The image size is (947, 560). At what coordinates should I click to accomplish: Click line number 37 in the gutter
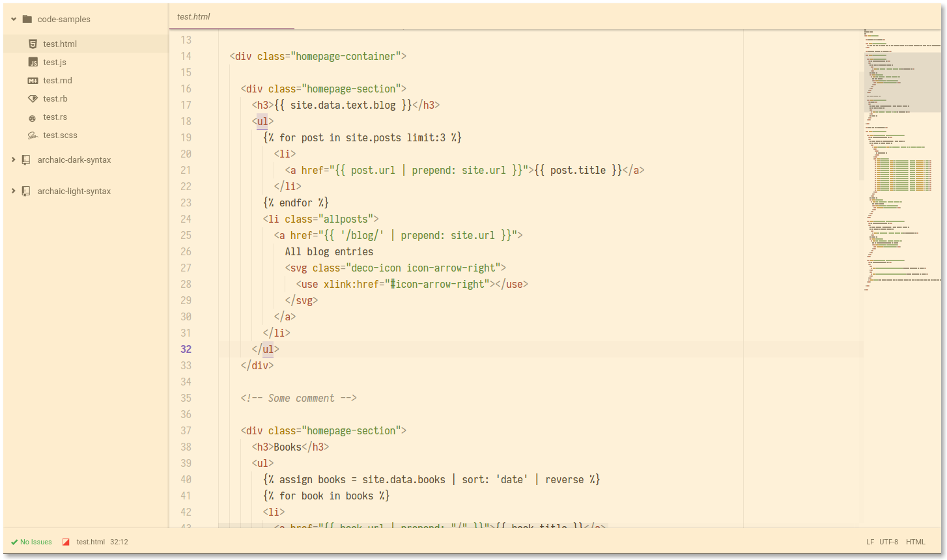186,430
